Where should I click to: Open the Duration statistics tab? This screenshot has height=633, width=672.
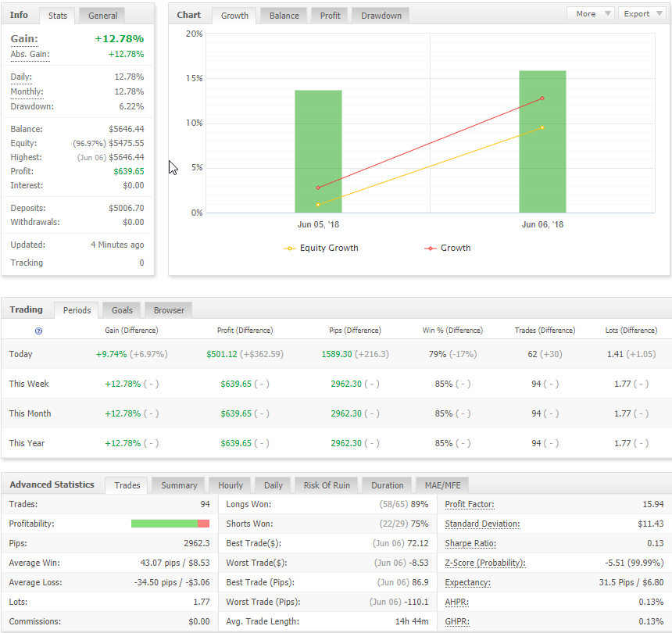(387, 485)
